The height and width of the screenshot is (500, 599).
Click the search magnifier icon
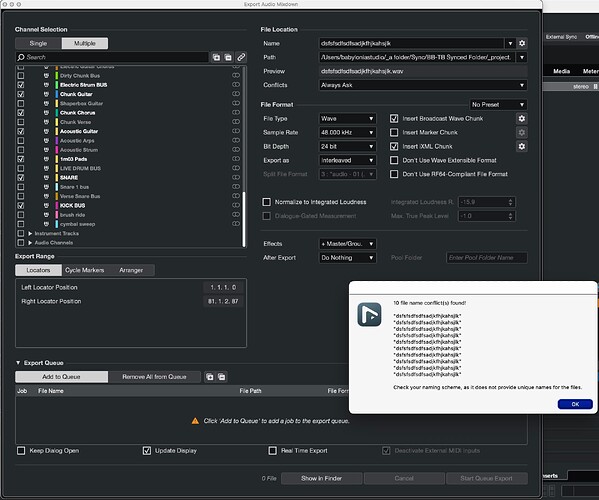tap(21, 57)
